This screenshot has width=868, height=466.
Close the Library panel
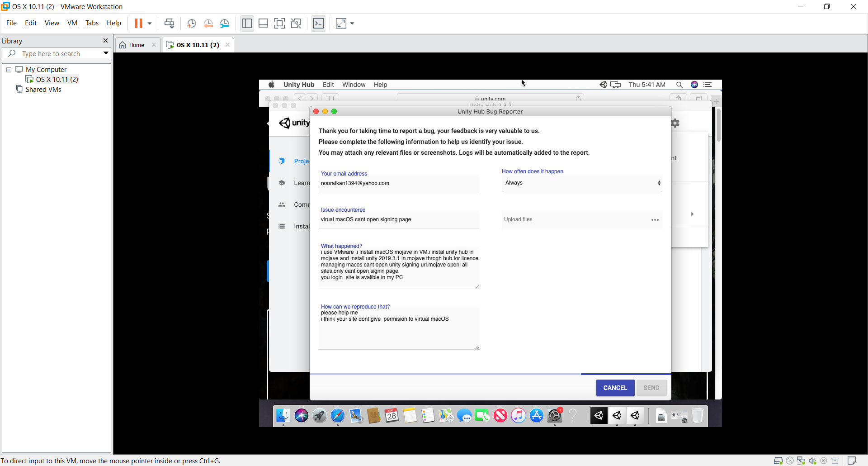tap(105, 41)
